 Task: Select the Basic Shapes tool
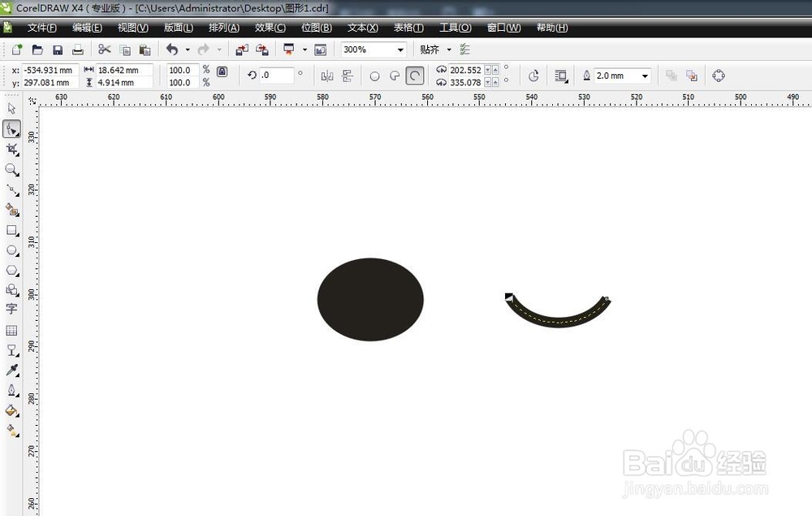(x=12, y=290)
